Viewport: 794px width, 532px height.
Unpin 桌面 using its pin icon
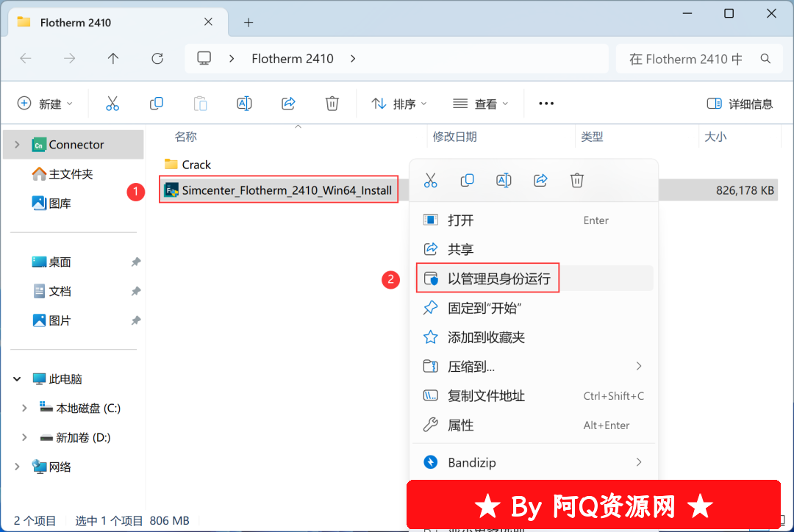[x=136, y=262]
